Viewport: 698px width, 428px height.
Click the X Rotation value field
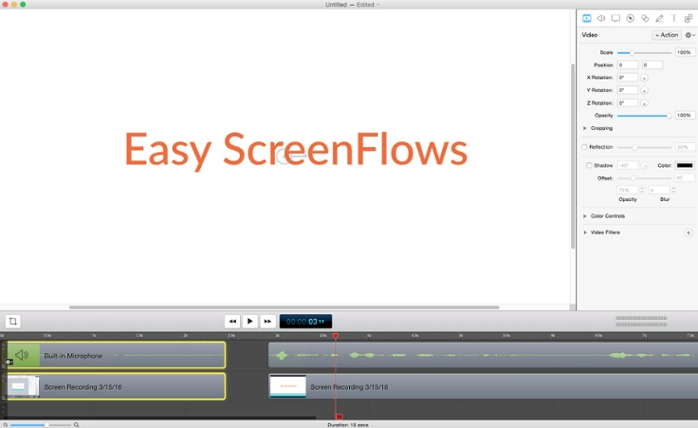tap(627, 77)
